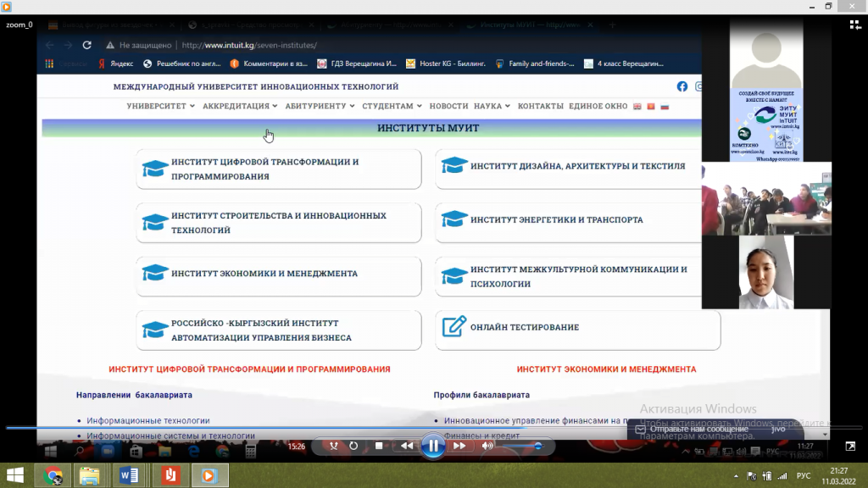Click the rewind/previous button
The width and height of the screenshot is (868, 488).
pos(407,446)
